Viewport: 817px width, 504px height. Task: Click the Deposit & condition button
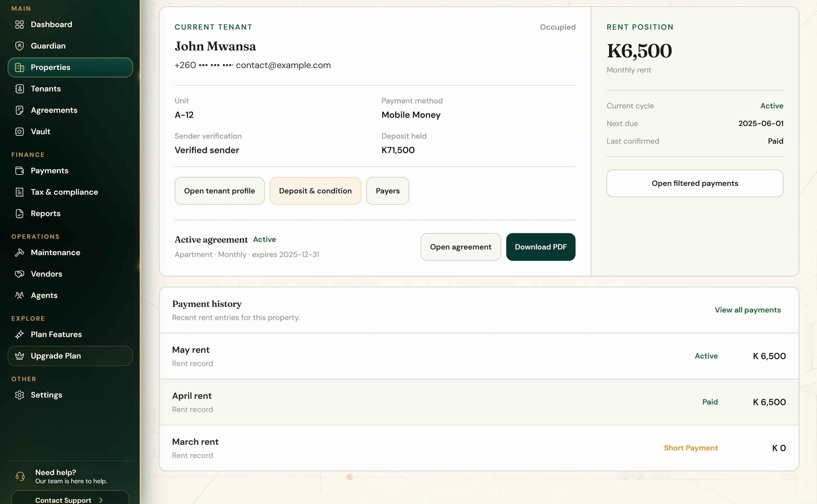(315, 191)
